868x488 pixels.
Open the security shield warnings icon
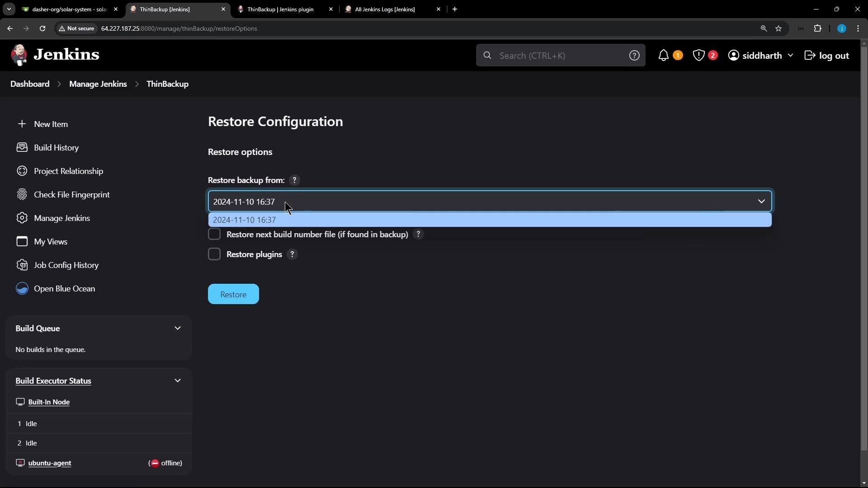(698, 55)
